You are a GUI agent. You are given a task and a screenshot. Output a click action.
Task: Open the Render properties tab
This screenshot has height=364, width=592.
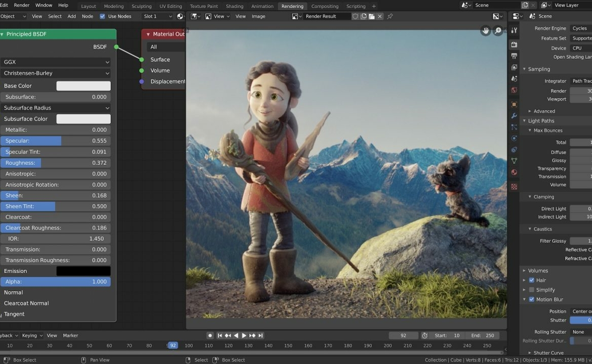click(514, 44)
